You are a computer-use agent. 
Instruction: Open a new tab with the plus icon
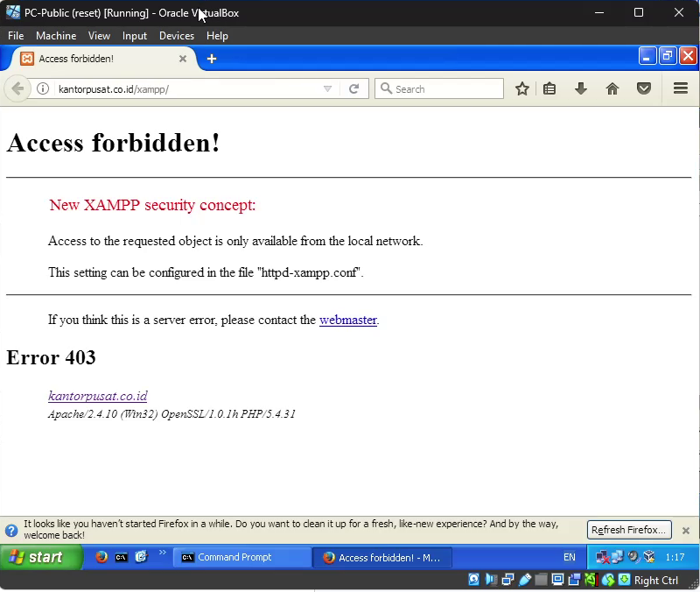[212, 59]
